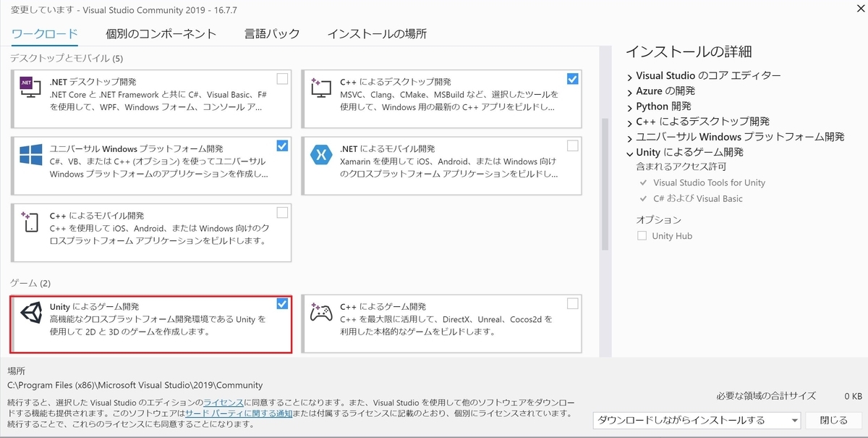
Task: Open the ダウンロードしながらインストールする dropdown
Action: tap(697, 420)
